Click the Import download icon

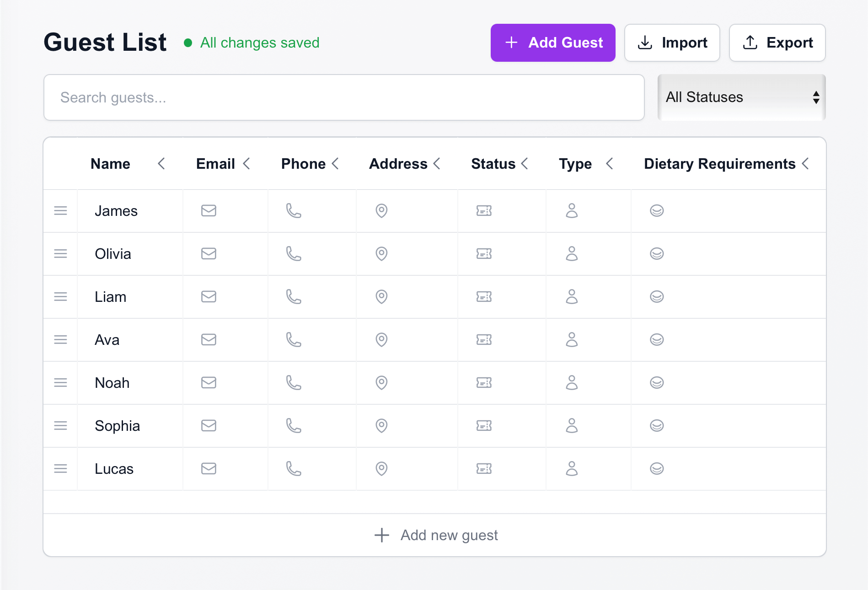click(645, 43)
